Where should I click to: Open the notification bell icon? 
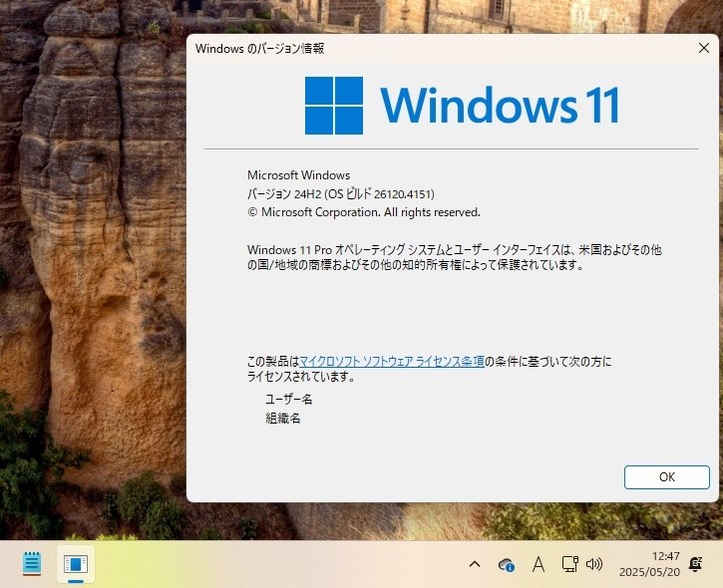pyautogui.click(x=695, y=564)
